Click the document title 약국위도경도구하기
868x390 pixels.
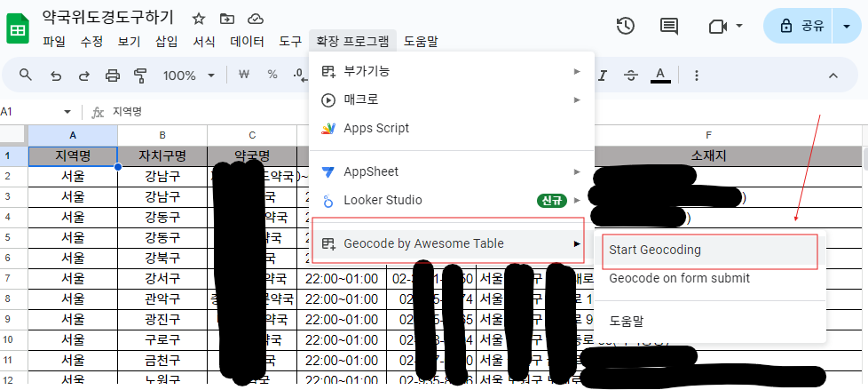pos(108,17)
